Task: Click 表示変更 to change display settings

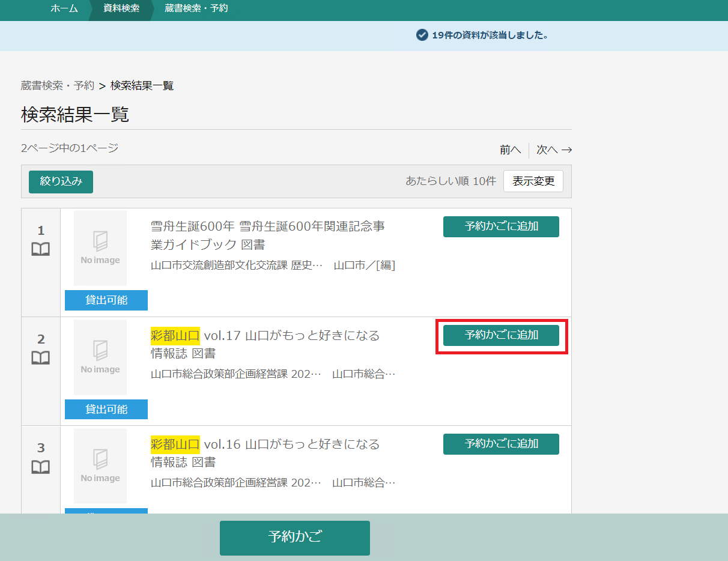Action: pyautogui.click(x=533, y=181)
